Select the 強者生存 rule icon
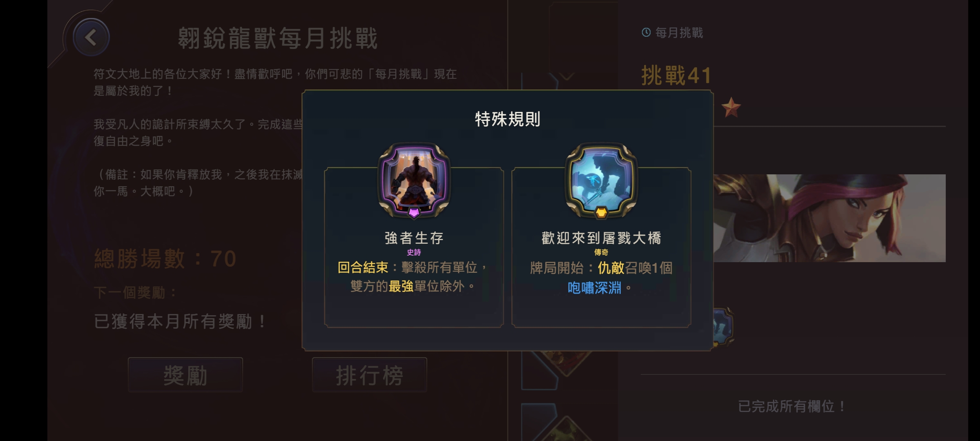980x441 pixels. (414, 179)
